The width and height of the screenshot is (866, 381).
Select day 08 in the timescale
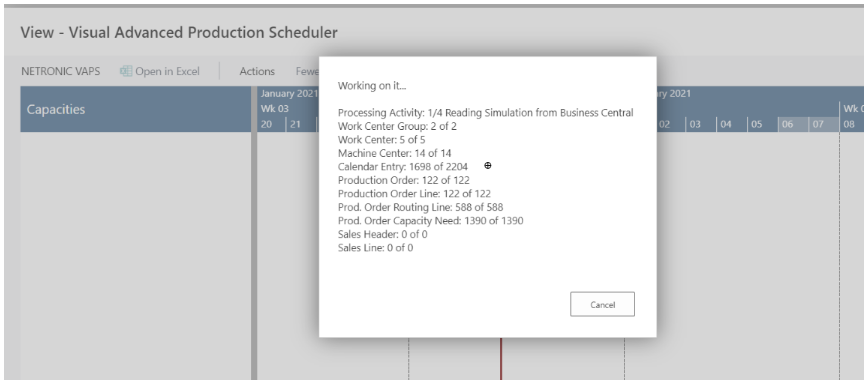tap(848, 124)
